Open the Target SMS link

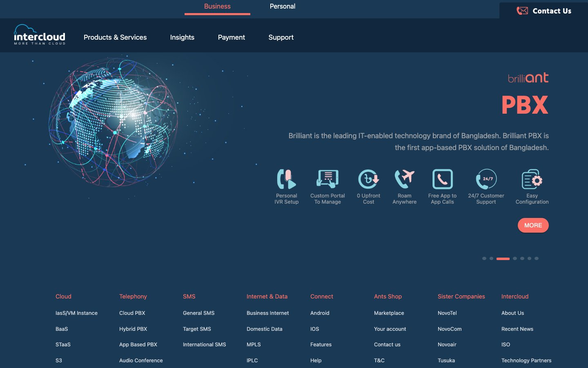pyautogui.click(x=197, y=329)
